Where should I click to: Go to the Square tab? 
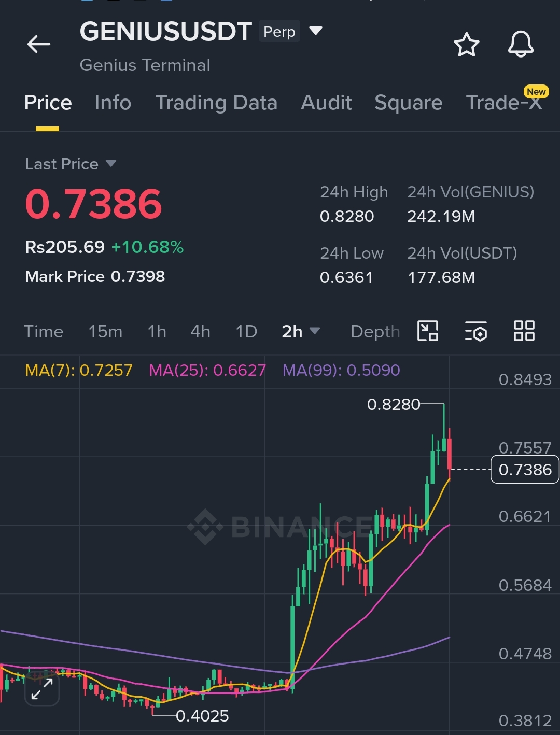coord(409,103)
